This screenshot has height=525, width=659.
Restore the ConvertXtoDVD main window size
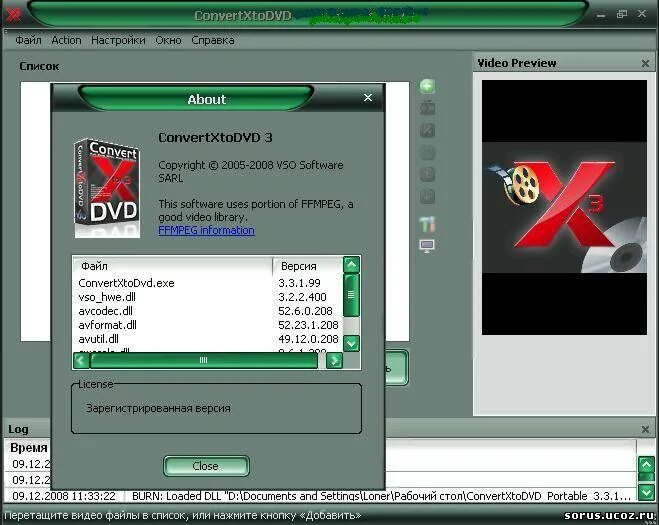[x=622, y=14]
